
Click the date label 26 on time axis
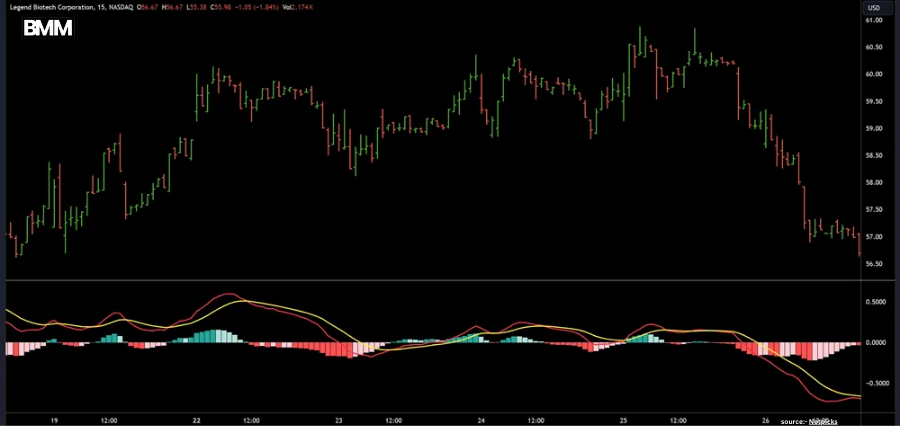point(767,420)
